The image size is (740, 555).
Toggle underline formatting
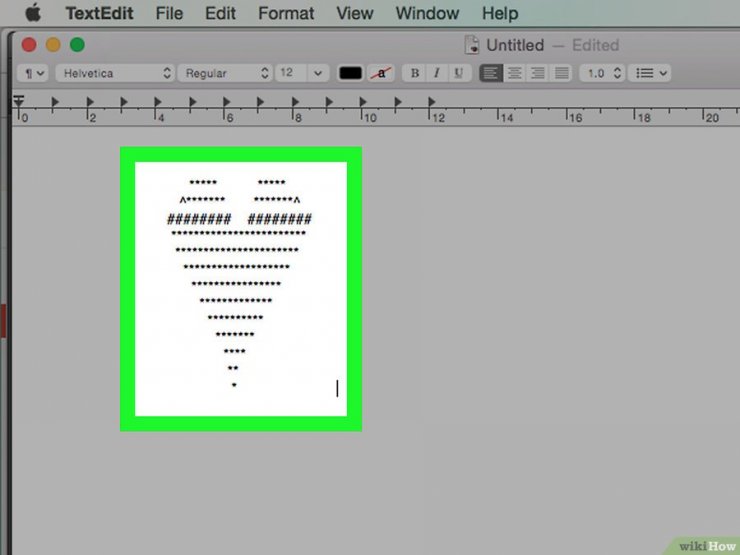click(x=459, y=73)
